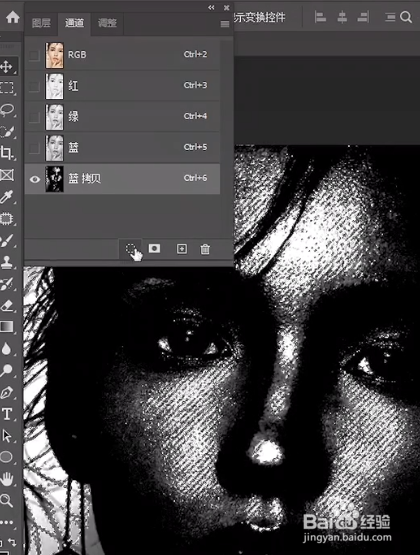Click the Home icon
The width and height of the screenshot is (420, 555).
pyautogui.click(x=13, y=17)
